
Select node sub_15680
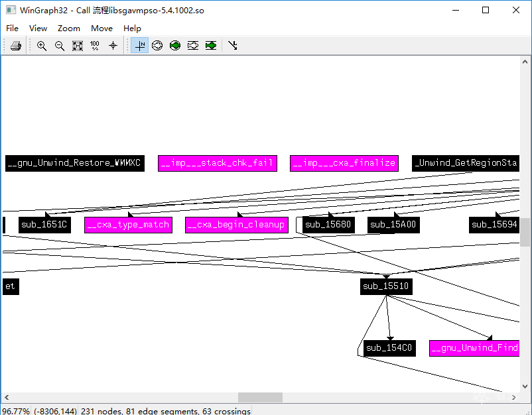coord(328,225)
